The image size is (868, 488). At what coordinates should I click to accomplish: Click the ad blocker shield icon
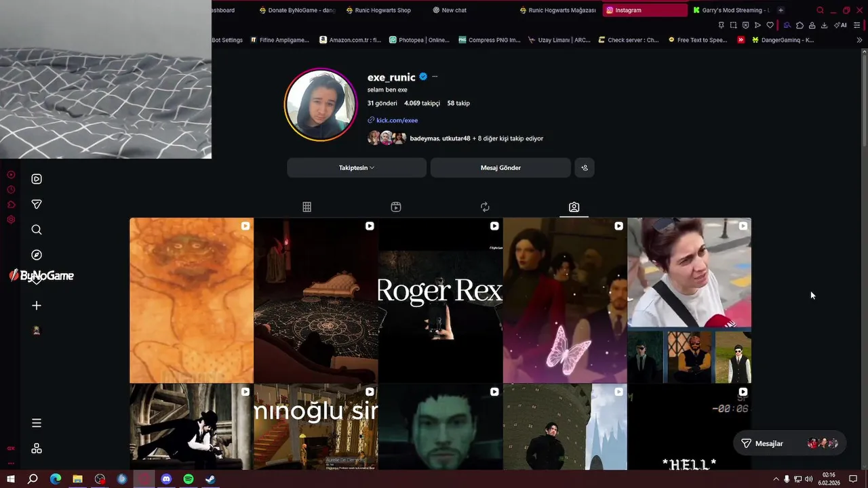click(745, 25)
